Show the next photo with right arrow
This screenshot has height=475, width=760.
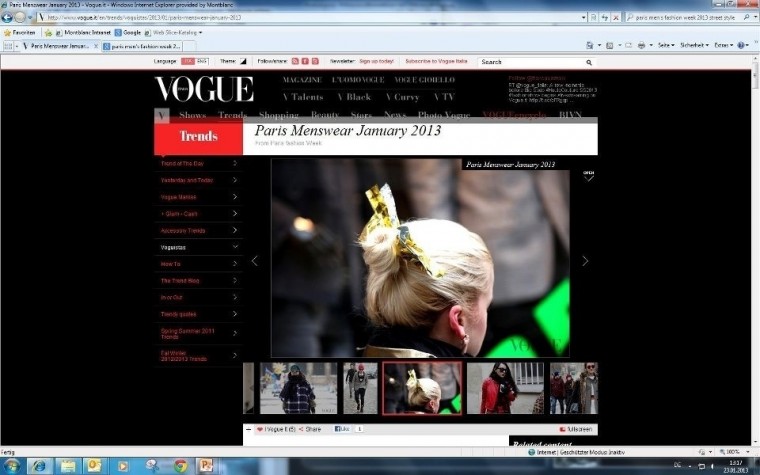[585, 261]
